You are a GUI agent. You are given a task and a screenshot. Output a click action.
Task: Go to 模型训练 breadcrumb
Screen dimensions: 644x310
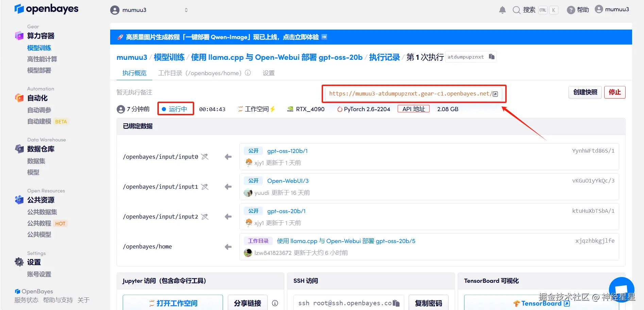(x=169, y=57)
